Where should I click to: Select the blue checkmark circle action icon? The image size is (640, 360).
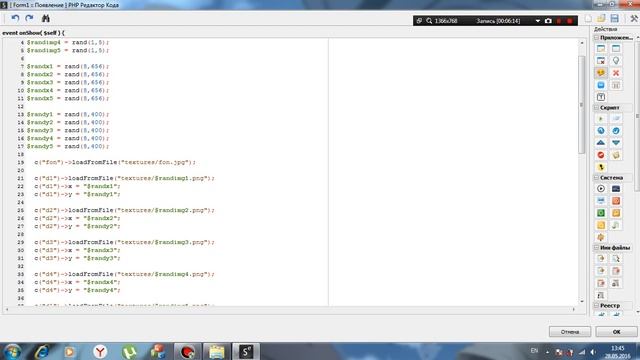pyautogui.click(x=616, y=131)
